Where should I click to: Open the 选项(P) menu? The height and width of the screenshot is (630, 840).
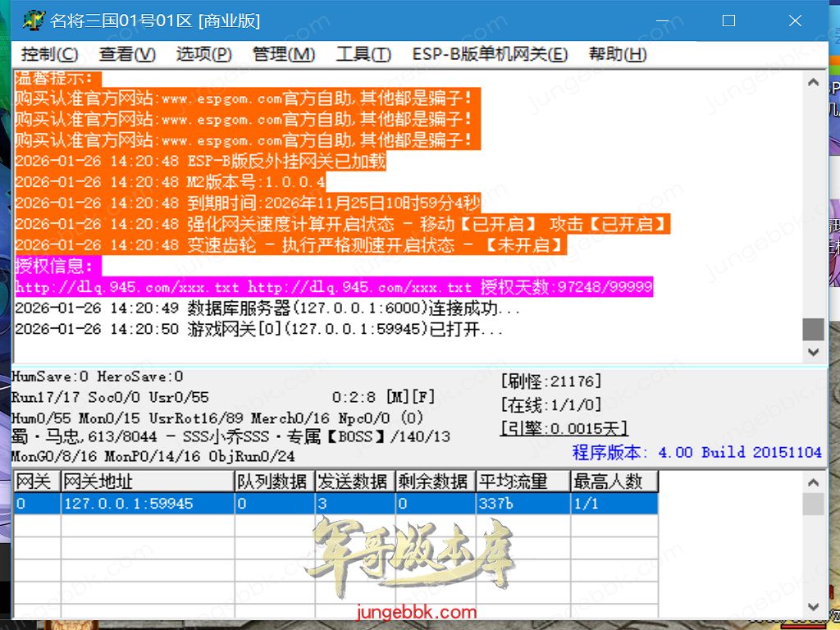203,54
